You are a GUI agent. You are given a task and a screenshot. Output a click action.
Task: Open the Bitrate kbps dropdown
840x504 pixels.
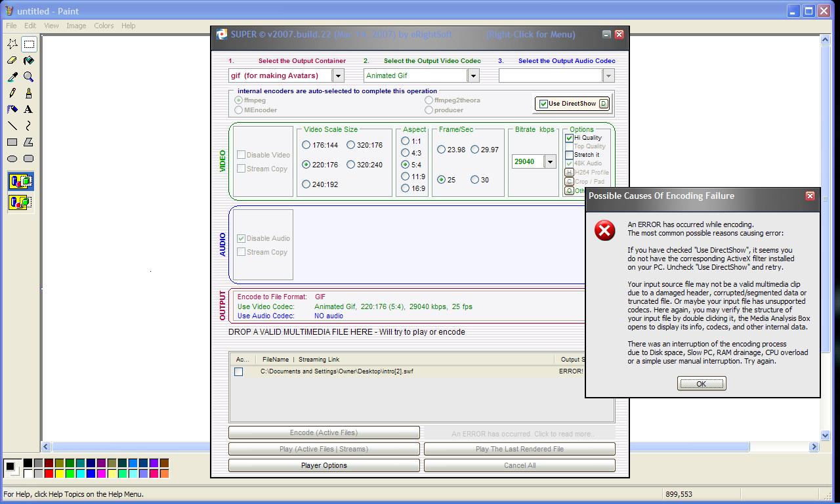(x=550, y=161)
